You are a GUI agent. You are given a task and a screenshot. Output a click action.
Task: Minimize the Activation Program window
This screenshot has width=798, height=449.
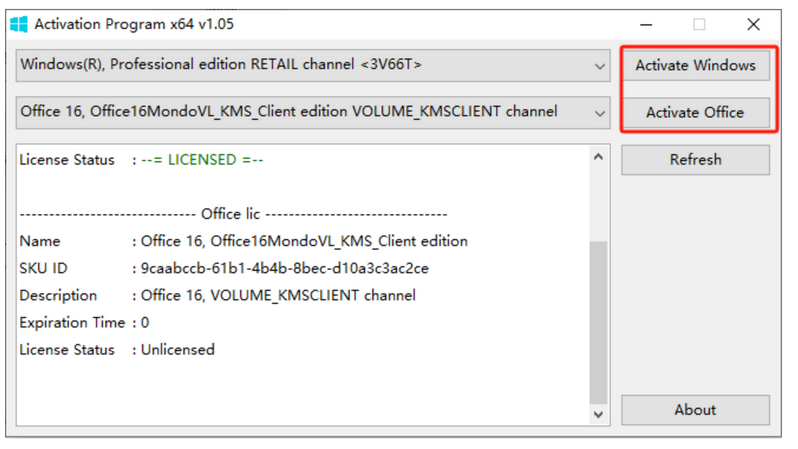(x=646, y=24)
